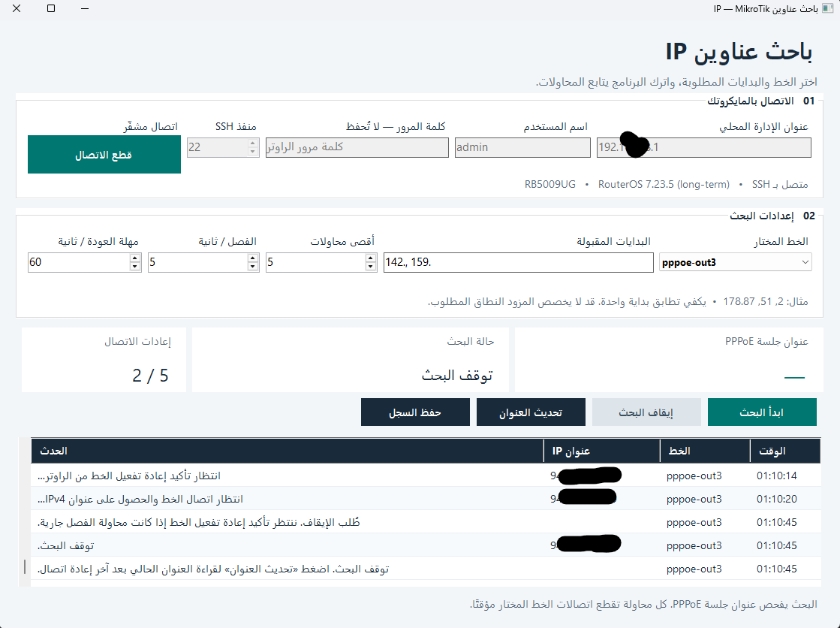
Task: Select the log row at 01:10:20
Action: [x=426, y=499]
